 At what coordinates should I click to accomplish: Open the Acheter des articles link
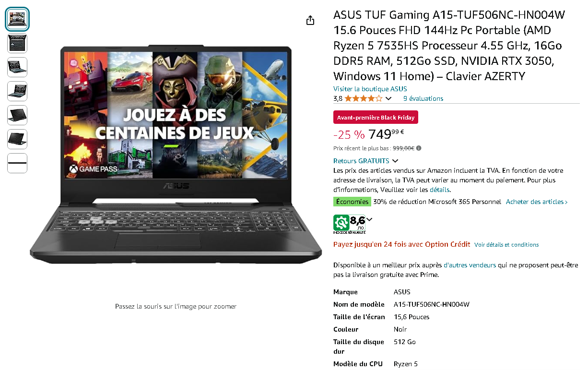[537, 202]
